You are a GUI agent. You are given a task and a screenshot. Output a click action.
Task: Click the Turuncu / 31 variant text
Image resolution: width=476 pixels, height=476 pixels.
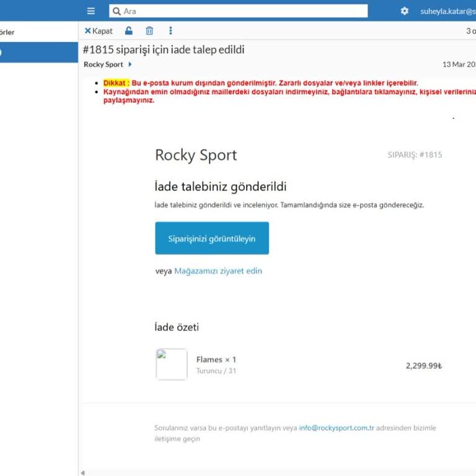(x=216, y=371)
